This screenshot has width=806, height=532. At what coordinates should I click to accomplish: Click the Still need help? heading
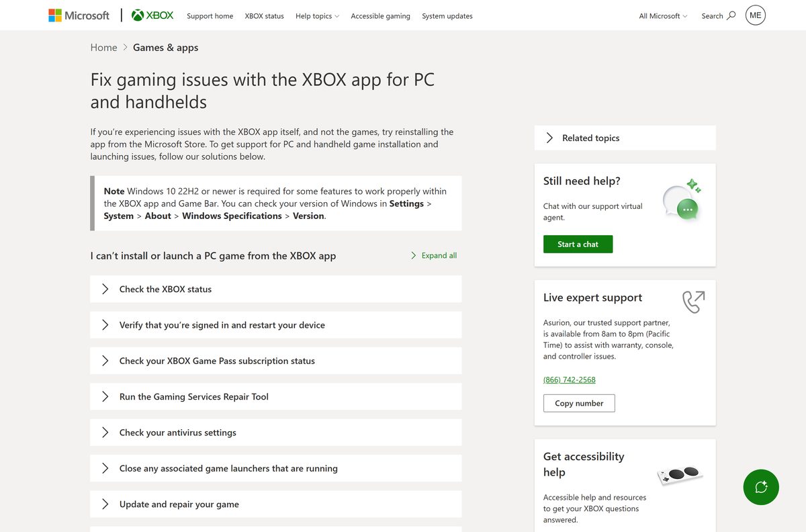tap(582, 181)
